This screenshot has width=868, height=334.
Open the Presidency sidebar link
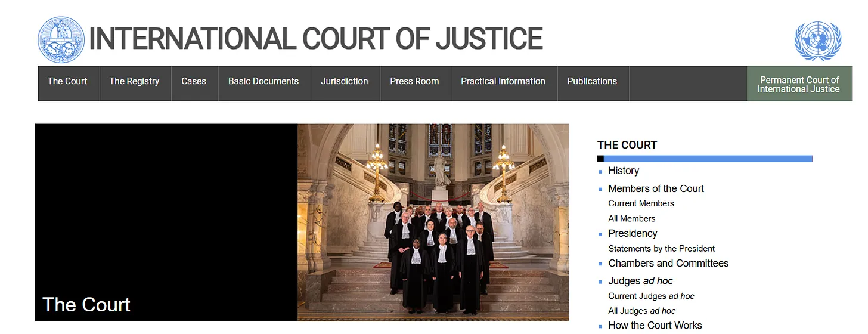point(633,233)
